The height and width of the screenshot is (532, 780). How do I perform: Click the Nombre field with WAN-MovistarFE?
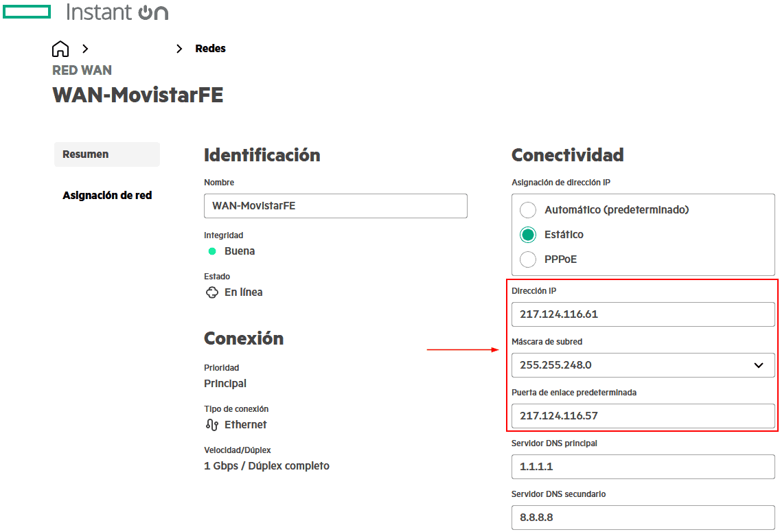click(x=335, y=206)
